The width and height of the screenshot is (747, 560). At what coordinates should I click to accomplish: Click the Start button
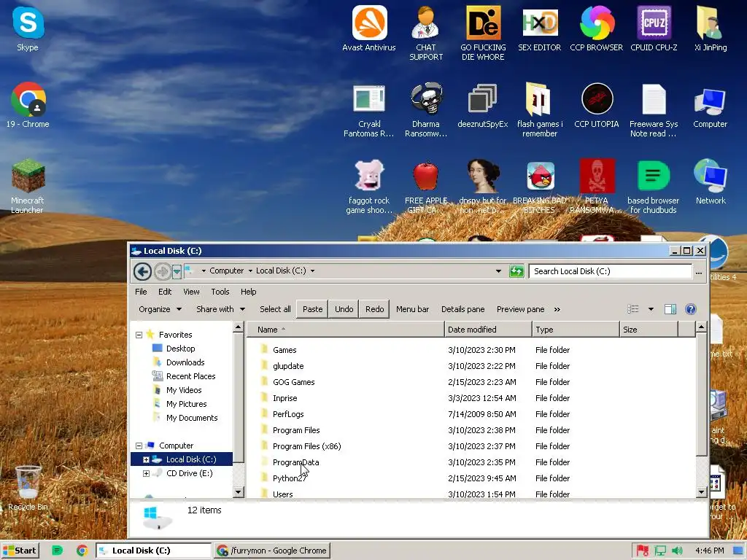(x=20, y=551)
